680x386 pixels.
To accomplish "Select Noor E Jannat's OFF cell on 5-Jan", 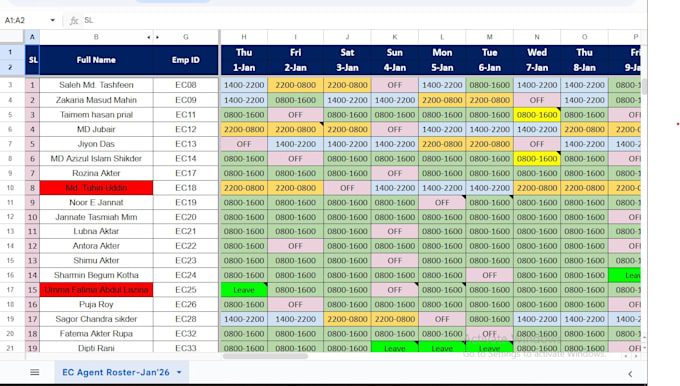I will (x=442, y=202).
